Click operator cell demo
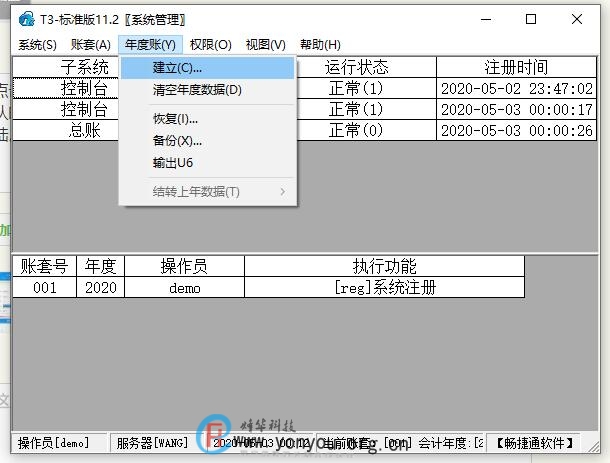Viewport: 610px width, 463px height. pyautogui.click(x=184, y=288)
